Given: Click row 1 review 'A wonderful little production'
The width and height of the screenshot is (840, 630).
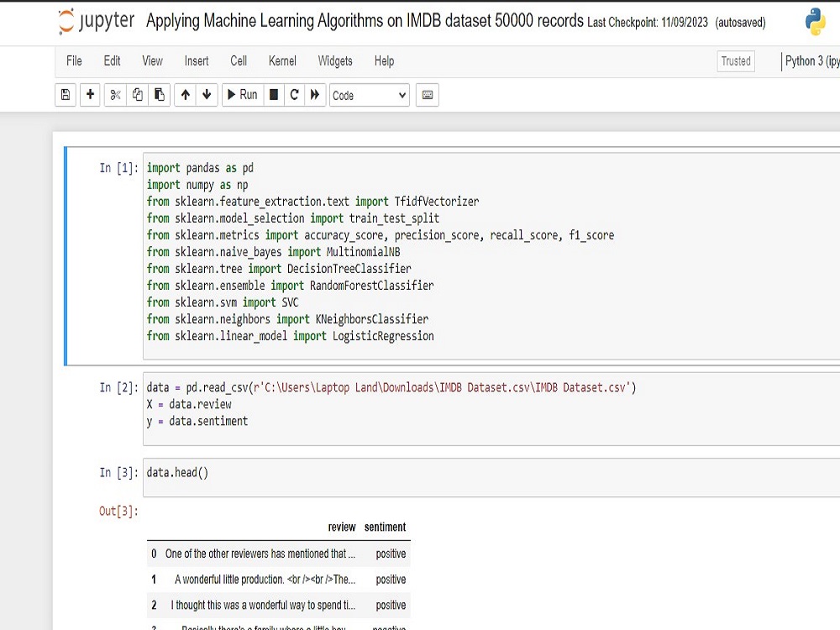Looking at the screenshot, I should 265,580.
